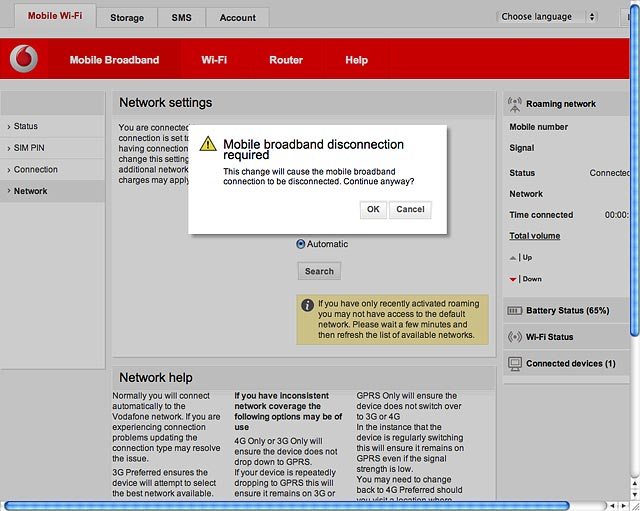The width and height of the screenshot is (640, 511).
Task: Click the info icon in yellow notice
Action: click(307, 305)
